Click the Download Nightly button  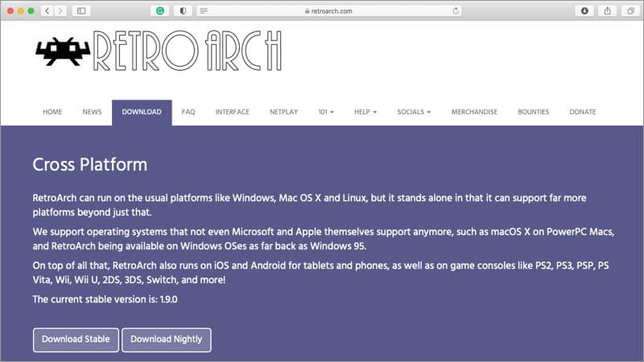click(167, 339)
